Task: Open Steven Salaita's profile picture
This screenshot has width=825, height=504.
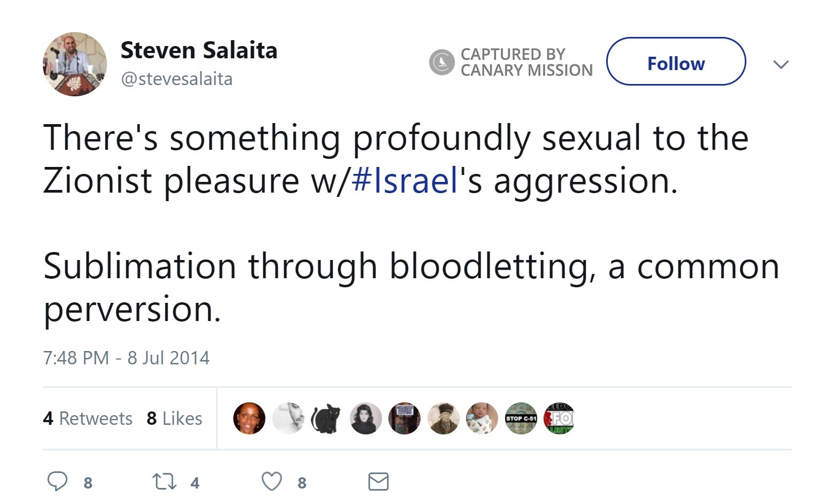Action: coord(75,64)
